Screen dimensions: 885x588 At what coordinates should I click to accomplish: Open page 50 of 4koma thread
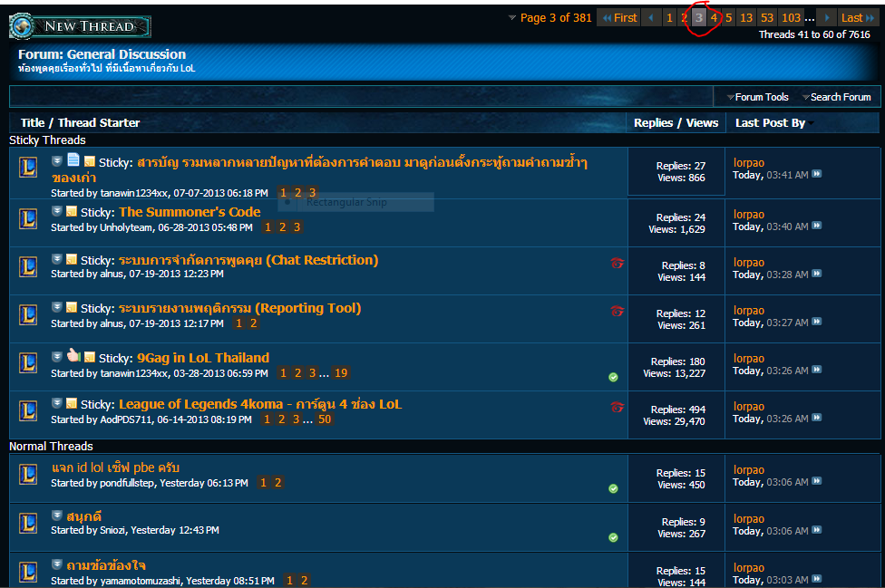tap(325, 419)
